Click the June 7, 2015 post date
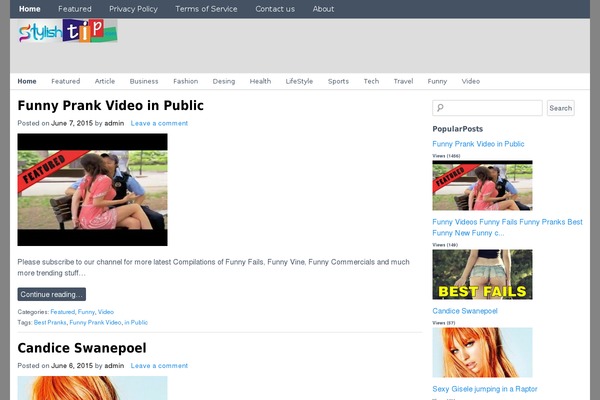Image resolution: width=600 pixels, height=400 pixels. [x=72, y=123]
